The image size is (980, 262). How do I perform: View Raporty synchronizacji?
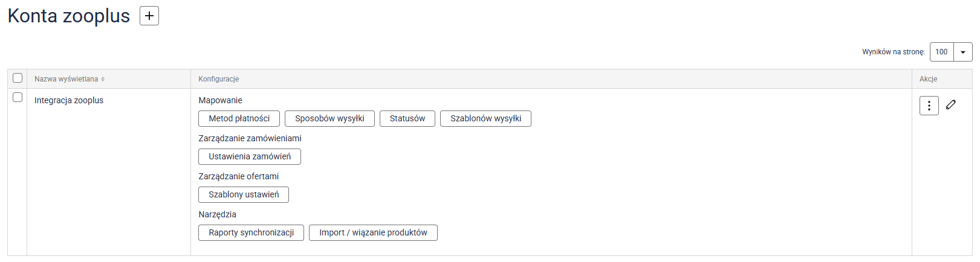[251, 232]
